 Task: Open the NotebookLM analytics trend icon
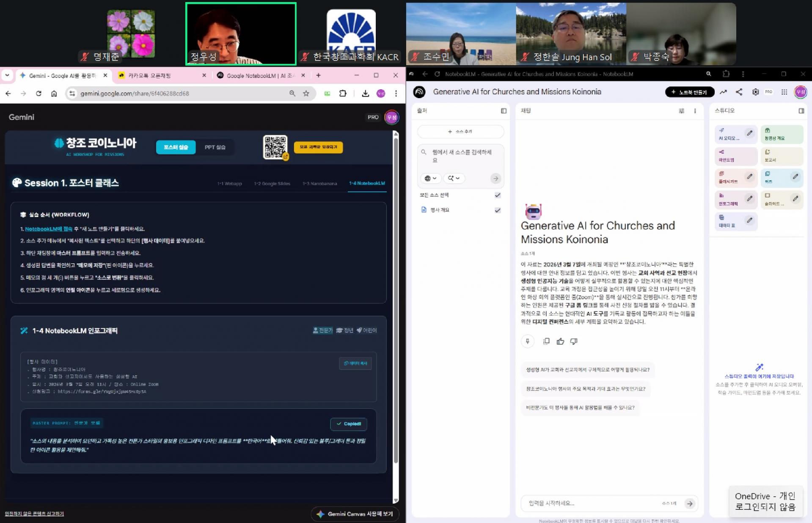click(723, 92)
